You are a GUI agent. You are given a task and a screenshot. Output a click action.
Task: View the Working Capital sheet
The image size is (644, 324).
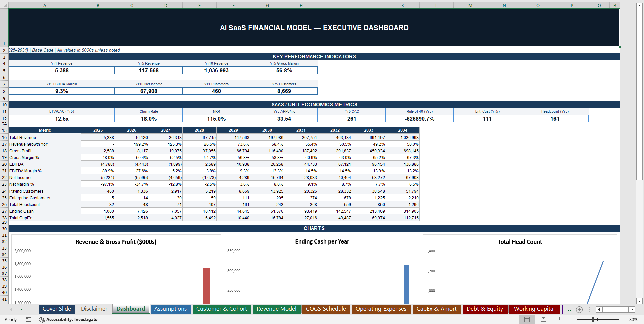tap(534, 309)
